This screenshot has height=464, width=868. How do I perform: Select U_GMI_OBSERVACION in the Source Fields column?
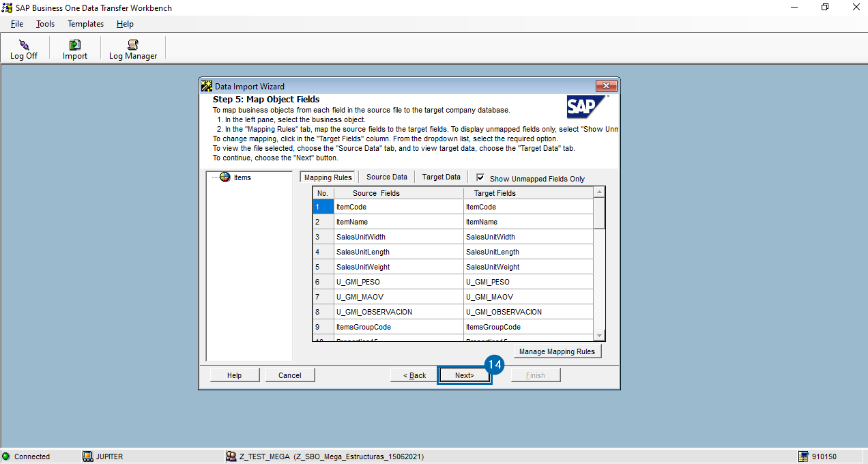pos(399,312)
